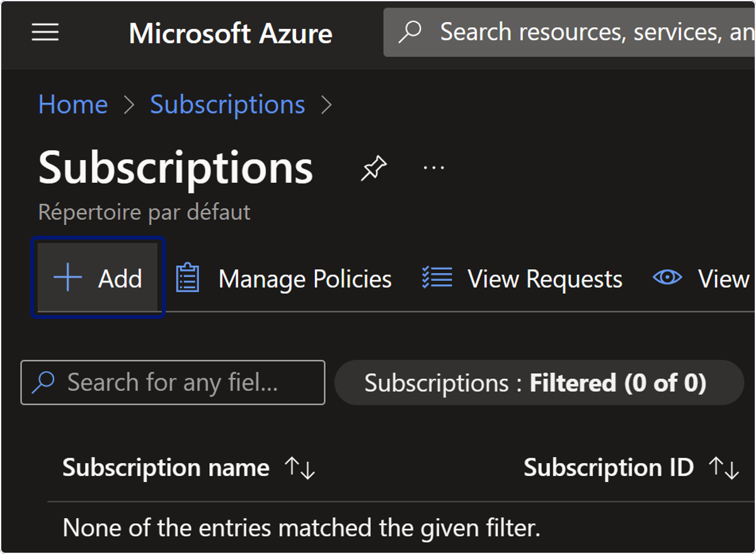Click the checklist icon for View Requests
756x554 pixels.
point(437,278)
